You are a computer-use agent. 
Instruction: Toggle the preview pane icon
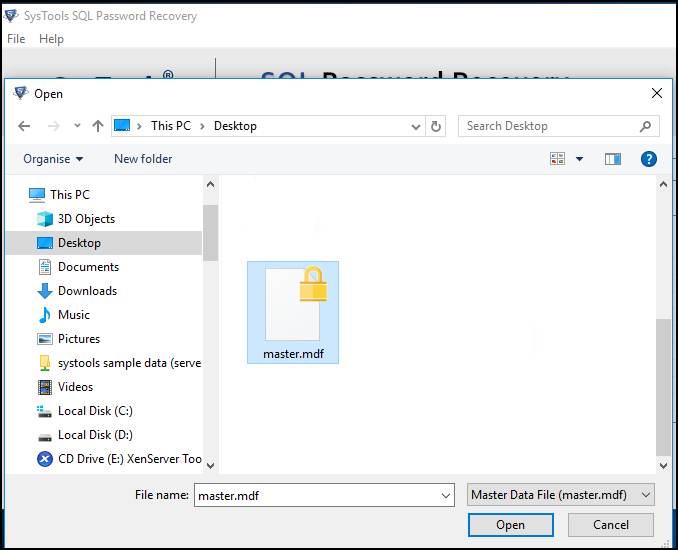(612, 159)
